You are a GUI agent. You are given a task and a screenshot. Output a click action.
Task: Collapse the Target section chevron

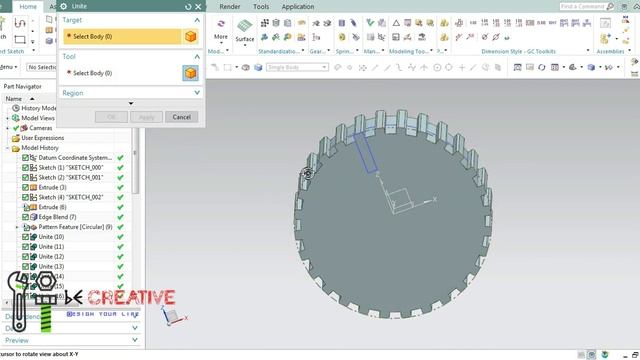197,20
